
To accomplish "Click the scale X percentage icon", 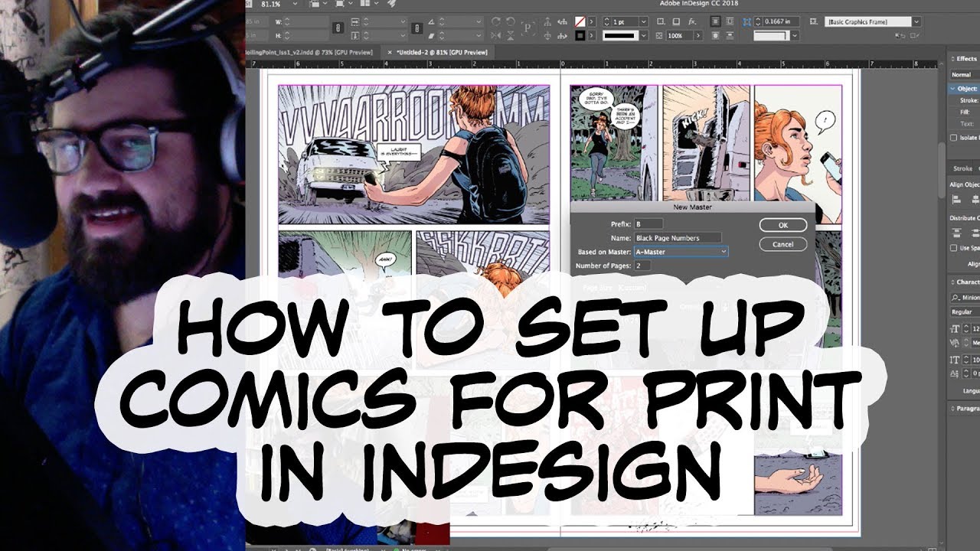I will tap(355, 21).
